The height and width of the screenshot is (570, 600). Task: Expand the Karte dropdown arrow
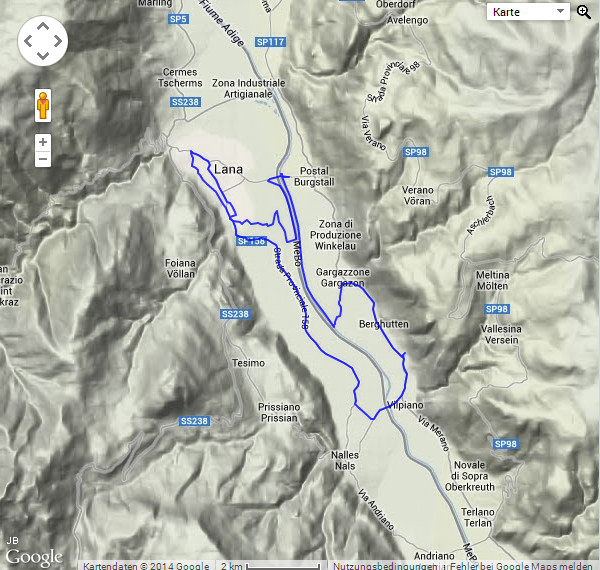(x=560, y=11)
